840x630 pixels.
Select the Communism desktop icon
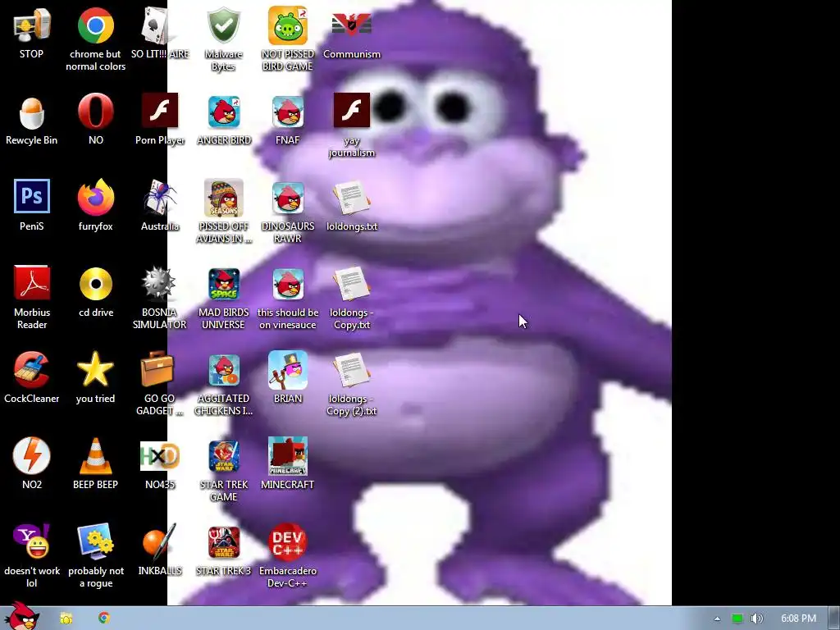click(351, 25)
